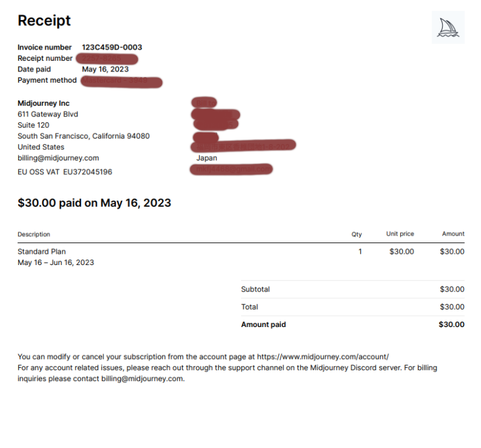The width and height of the screenshot is (481, 448).
Task: Click the Subtotal row amount
Action: click(452, 289)
